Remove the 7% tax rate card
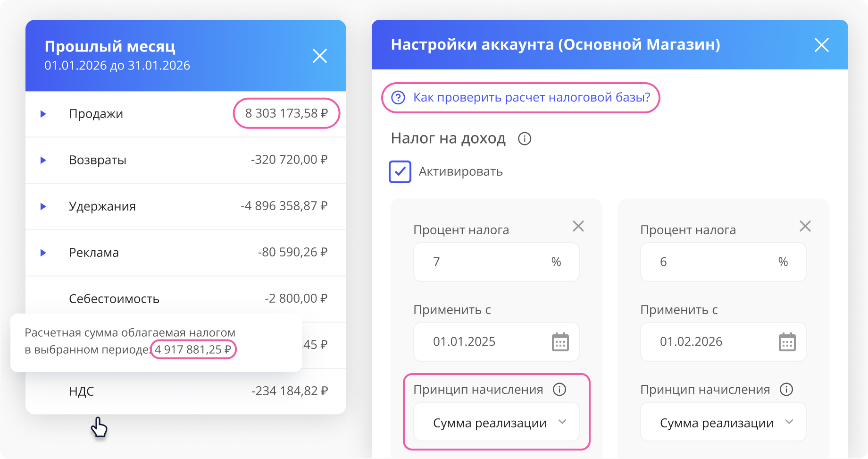Viewport: 868px width, 459px height. click(578, 226)
